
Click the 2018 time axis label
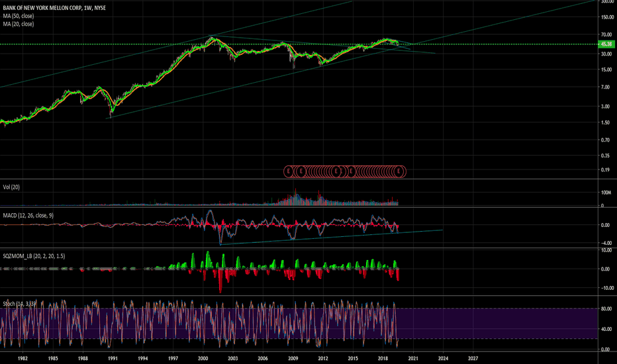pos(383,359)
